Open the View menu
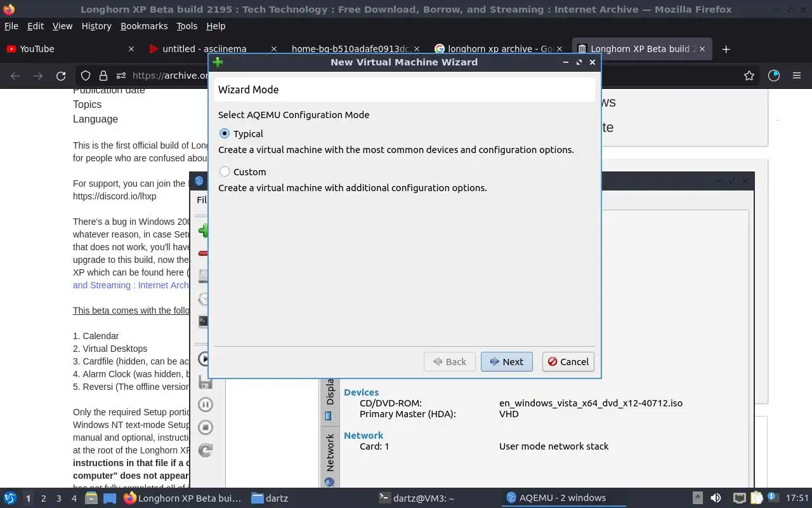Screen dimensions: 812x508 pyautogui.click(x=62, y=26)
